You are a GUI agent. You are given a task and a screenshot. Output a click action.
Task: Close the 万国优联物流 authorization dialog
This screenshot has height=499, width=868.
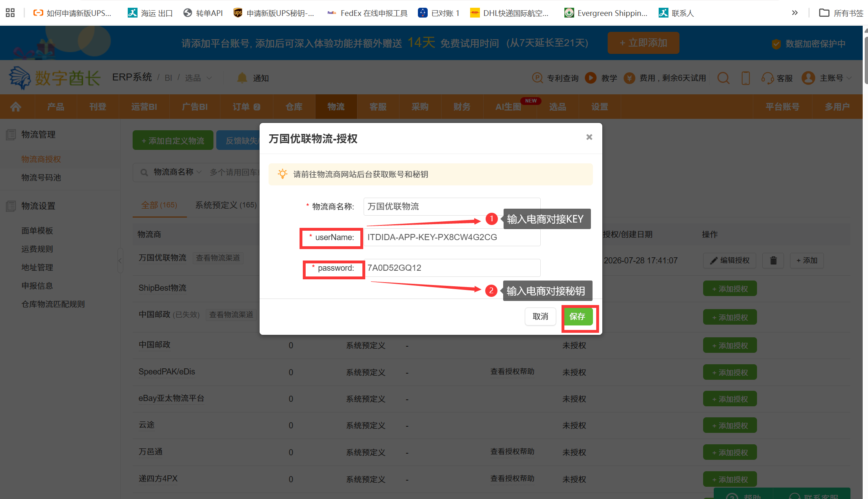coord(589,137)
